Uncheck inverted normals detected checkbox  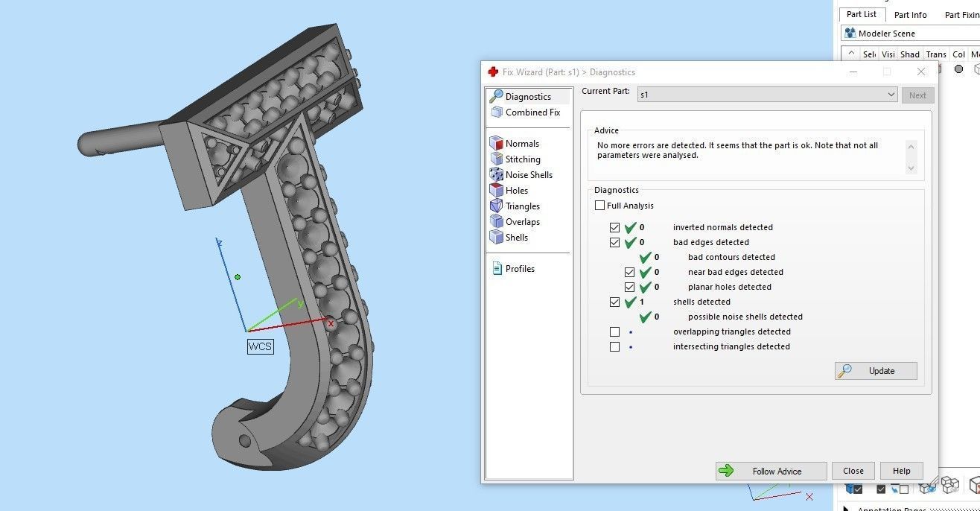(614, 227)
